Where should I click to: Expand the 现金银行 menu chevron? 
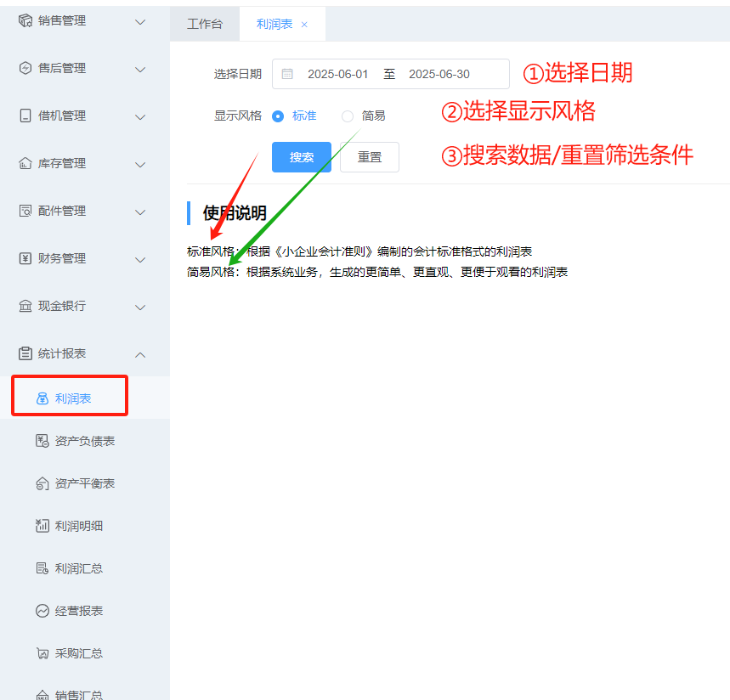point(140,308)
